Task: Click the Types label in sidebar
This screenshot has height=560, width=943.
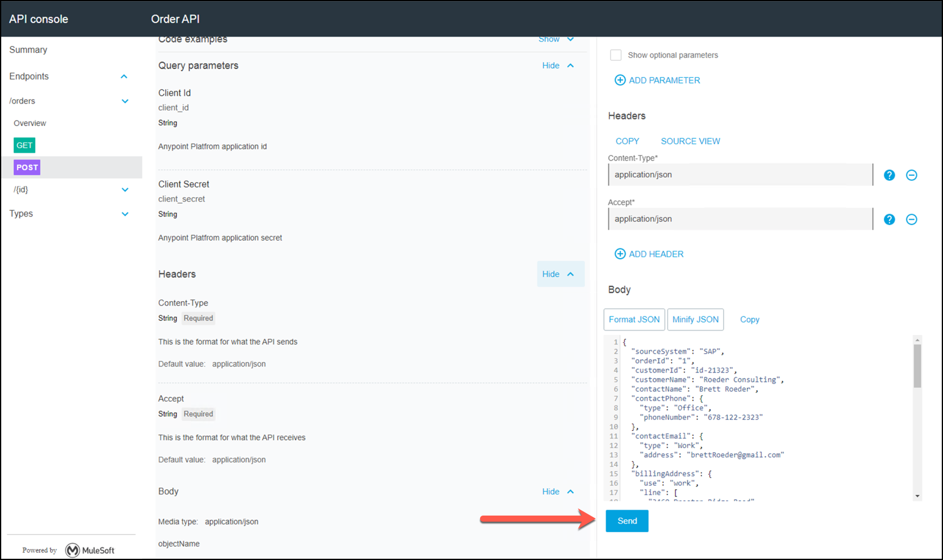Action: click(21, 214)
